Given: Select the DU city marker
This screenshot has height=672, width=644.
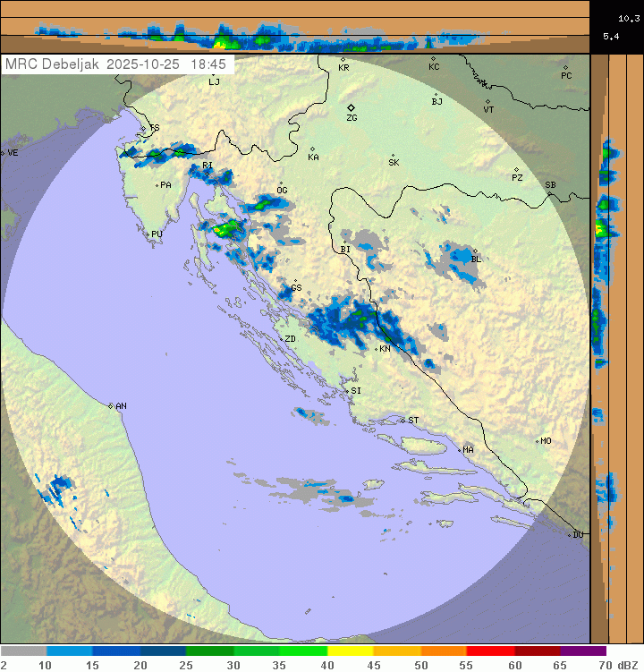Looking at the screenshot, I should point(570,534).
